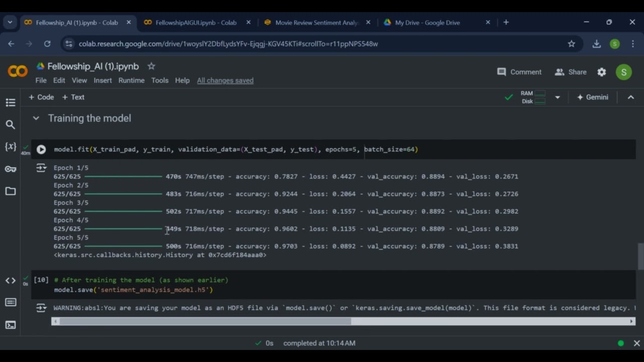Open Code snippets angle-bracket icon
This screenshot has width=644, height=362.
[11, 281]
